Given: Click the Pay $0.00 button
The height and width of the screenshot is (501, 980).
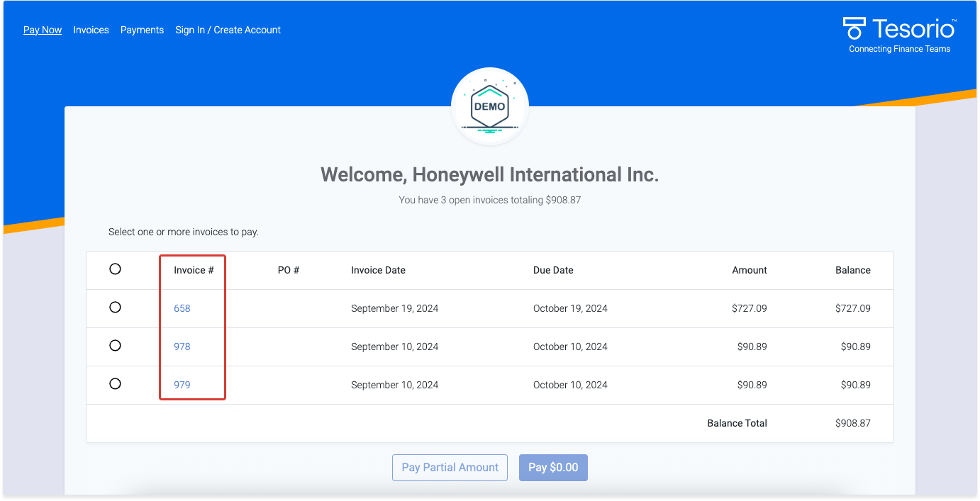Looking at the screenshot, I should [x=553, y=468].
